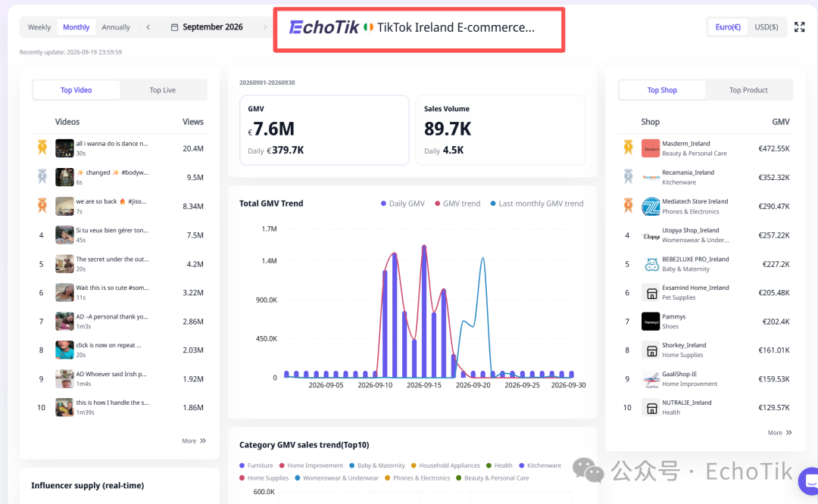The image size is (818, 504).
Task: Open the 'changed #bodyw...' video thumbnail
Action: (x=64, y=177)
